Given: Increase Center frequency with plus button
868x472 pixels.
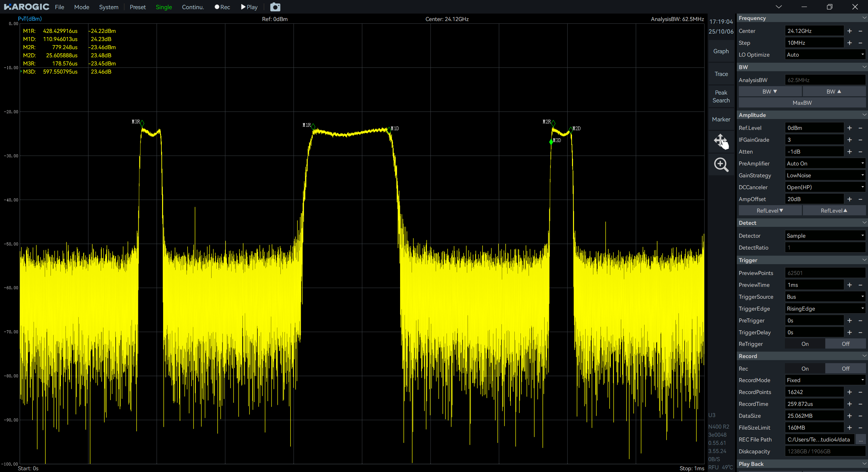Looking at the screenshot, I should click(x=849, y=31).
